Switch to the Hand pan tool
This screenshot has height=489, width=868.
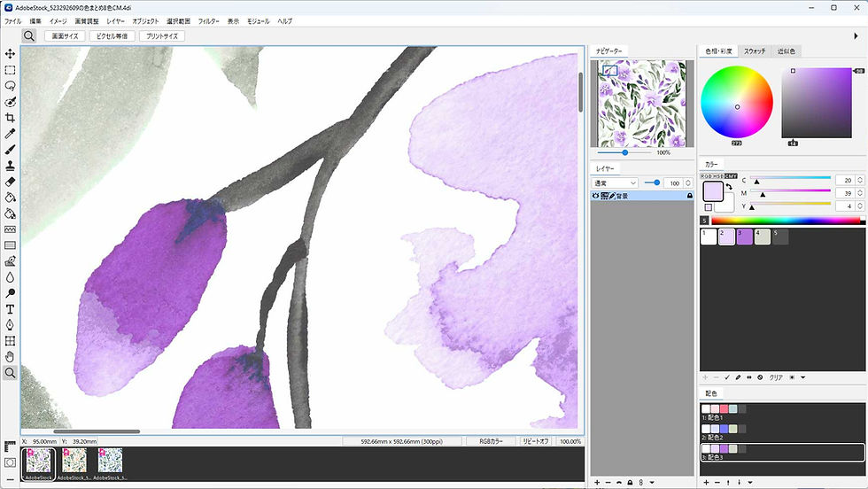click(10, 357)
